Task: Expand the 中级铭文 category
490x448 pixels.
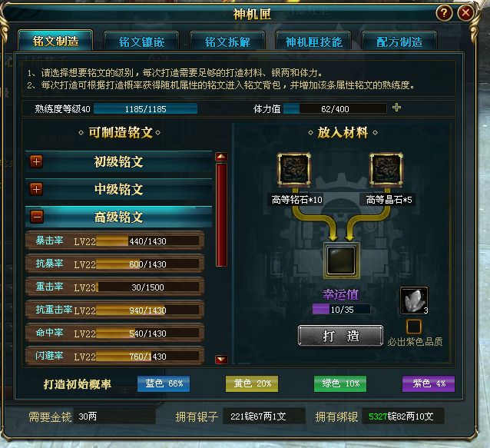Action: [36, 189]
